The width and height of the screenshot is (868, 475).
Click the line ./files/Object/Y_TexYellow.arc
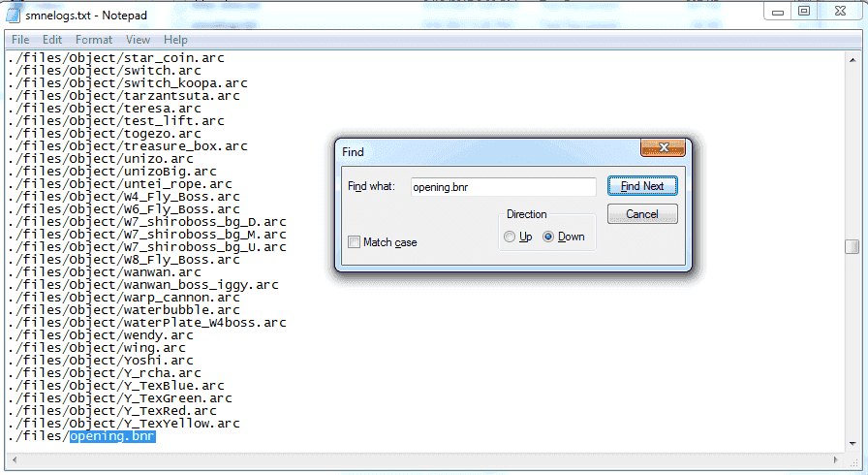point(124,424)
